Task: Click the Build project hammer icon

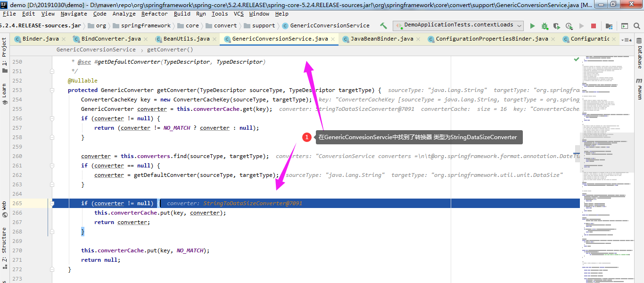Action: click(383, 26)
